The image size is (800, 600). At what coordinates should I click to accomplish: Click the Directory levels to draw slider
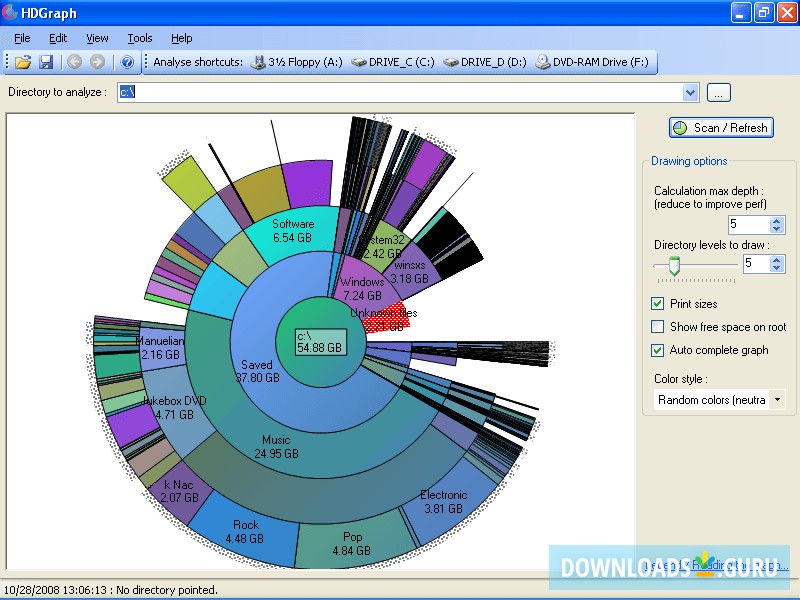click(675, 265)
